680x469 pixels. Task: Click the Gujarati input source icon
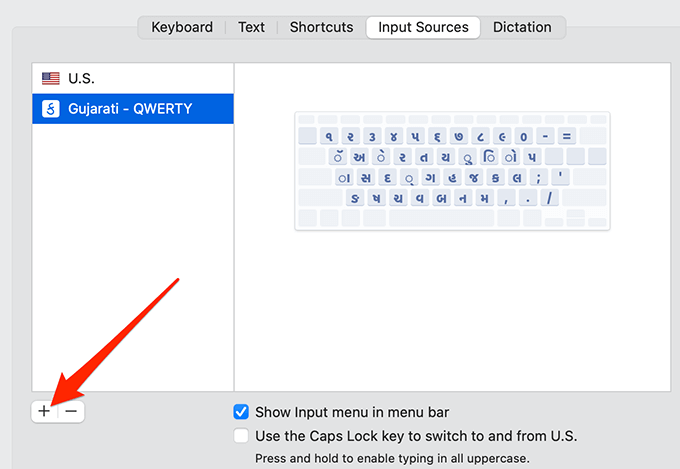50,108
